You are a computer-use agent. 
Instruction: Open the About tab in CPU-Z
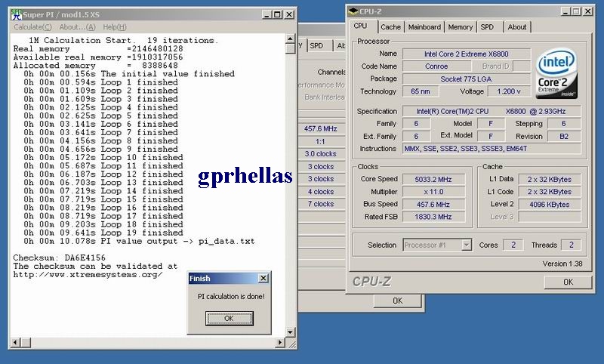(516, 27)
